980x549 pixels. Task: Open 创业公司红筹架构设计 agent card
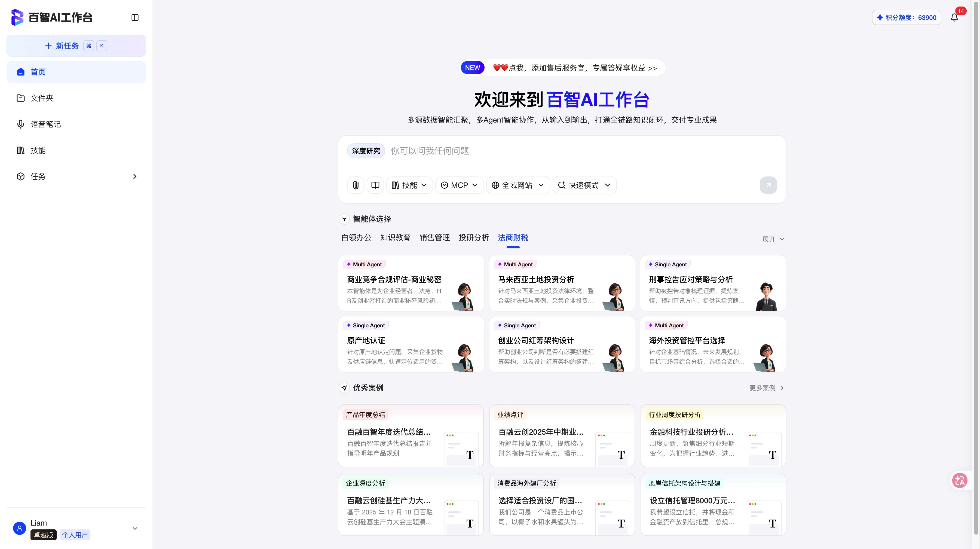(562, 344)
